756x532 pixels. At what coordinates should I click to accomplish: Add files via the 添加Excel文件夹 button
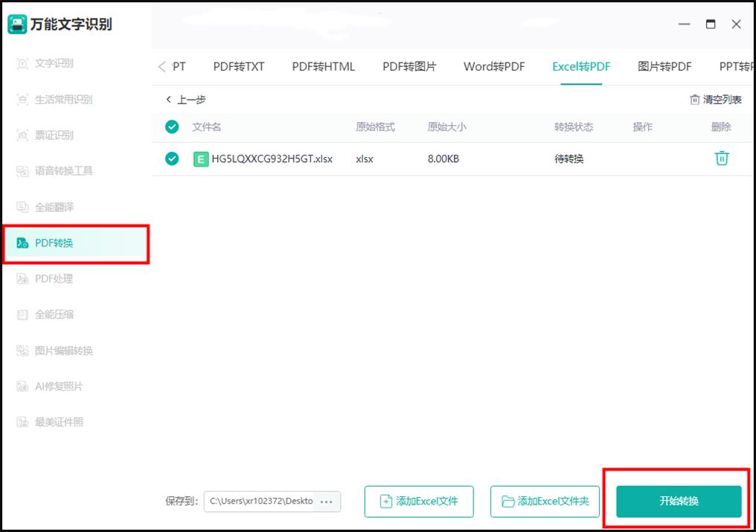point(544,501)
